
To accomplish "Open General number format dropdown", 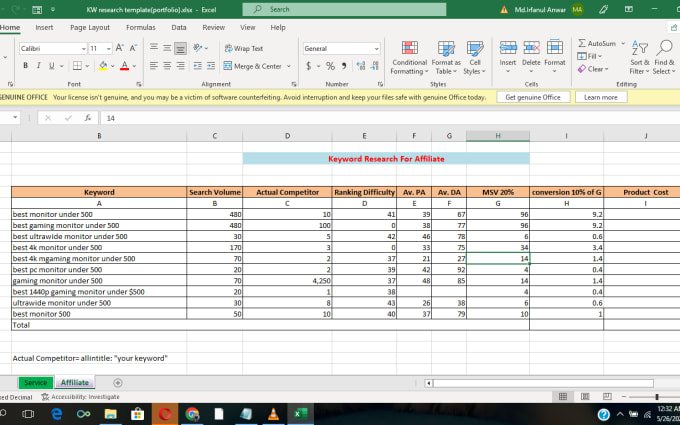I will click(x=376, y=49).
